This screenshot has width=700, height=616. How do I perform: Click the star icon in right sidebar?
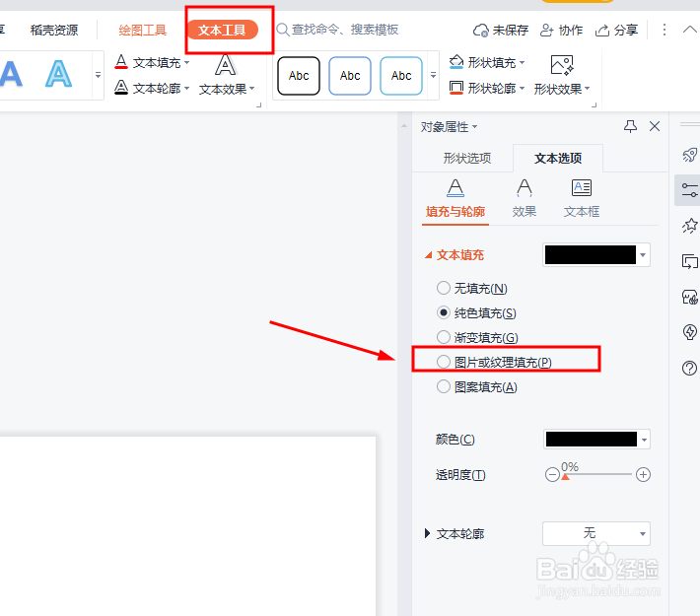(689, 226)
